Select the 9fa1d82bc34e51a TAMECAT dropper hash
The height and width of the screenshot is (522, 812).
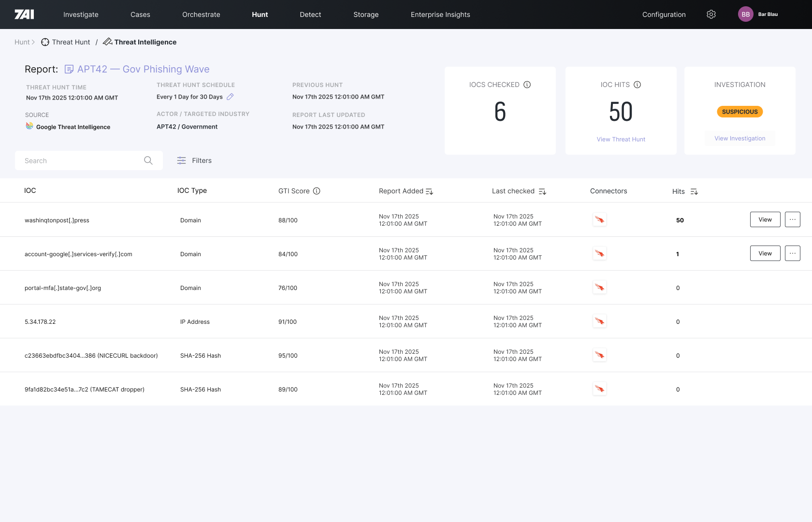[x=85, y=390]
